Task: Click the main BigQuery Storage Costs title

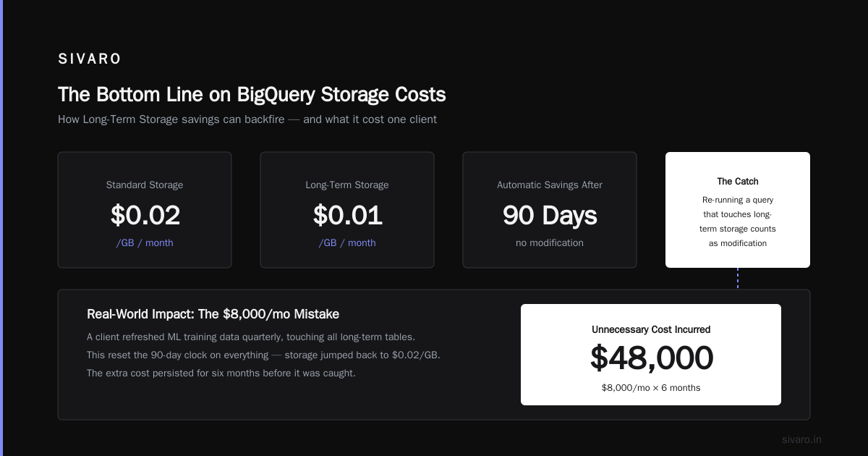Action: click(x=252, y=95)
